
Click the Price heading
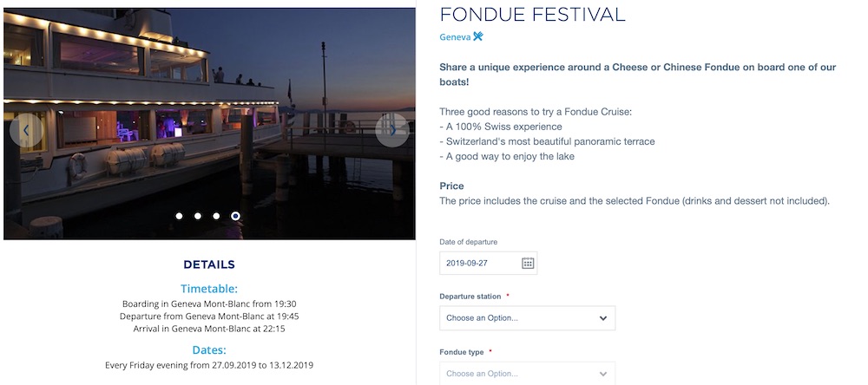pyautogui.click(x=451, y=186)
